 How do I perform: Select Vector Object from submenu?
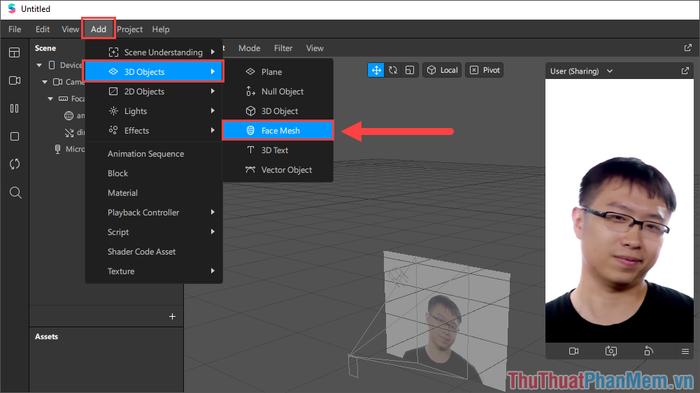click(x=278, y=170)
